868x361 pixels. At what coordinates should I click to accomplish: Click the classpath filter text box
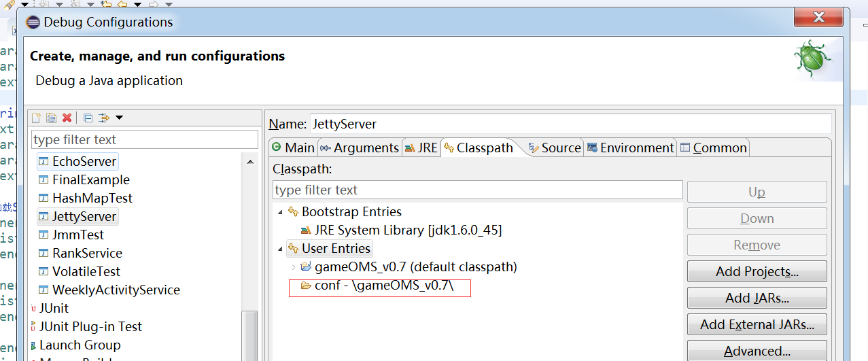477,190
